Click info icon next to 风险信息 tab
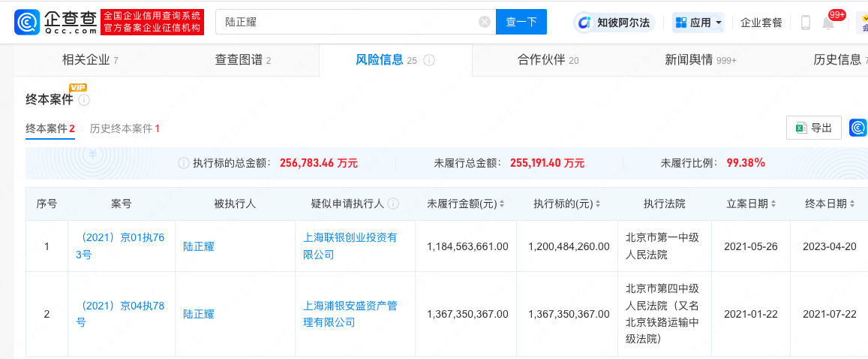The width and height of the screenshot is (868, 359). point(429,60)
